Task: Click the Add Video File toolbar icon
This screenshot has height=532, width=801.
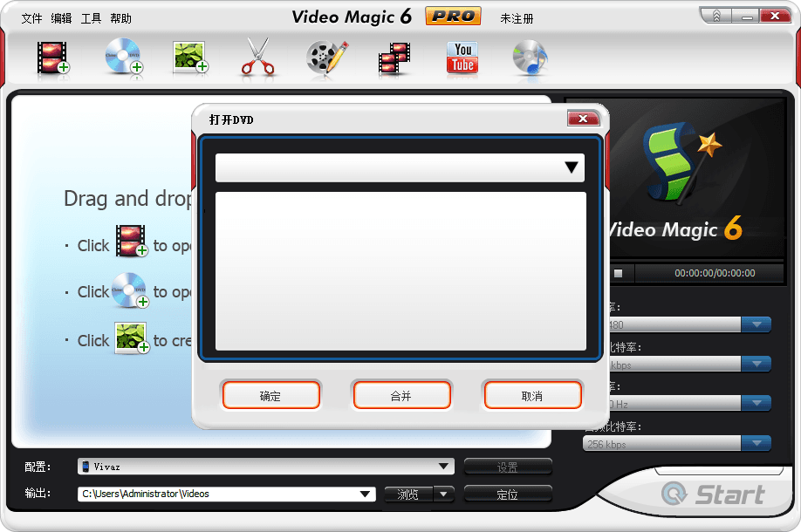Action: (53, 58)
